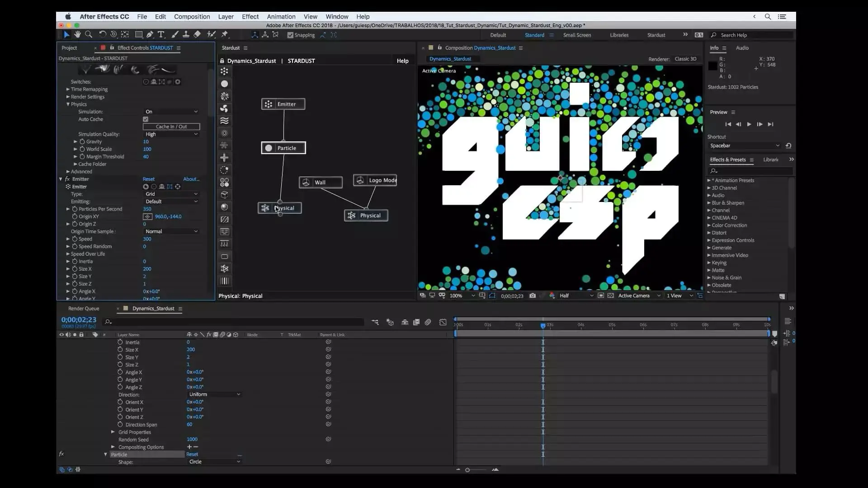The height and width of the screenshot is (488, 868).
Task: Click current time indicator at 03s
Action: (x=543, y=325)
